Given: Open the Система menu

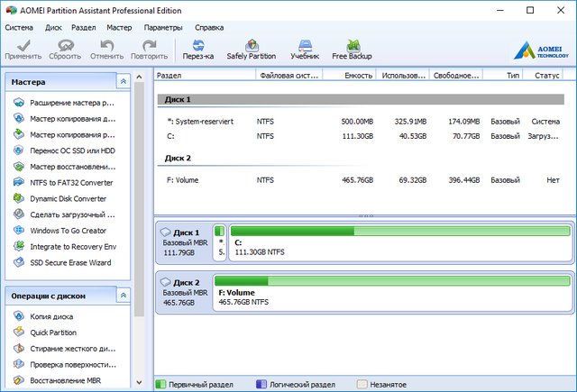Looking at the screenshot, I should [x=19, y=27].
